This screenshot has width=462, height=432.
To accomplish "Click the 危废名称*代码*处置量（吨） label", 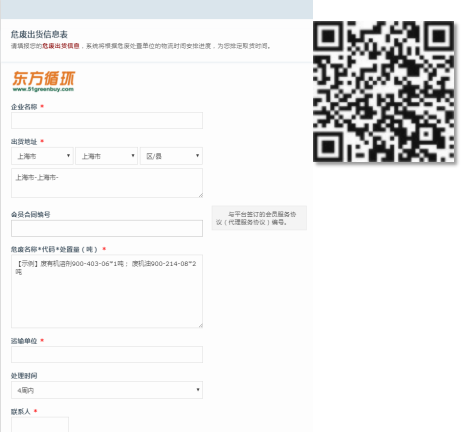I will click(54, 249).
